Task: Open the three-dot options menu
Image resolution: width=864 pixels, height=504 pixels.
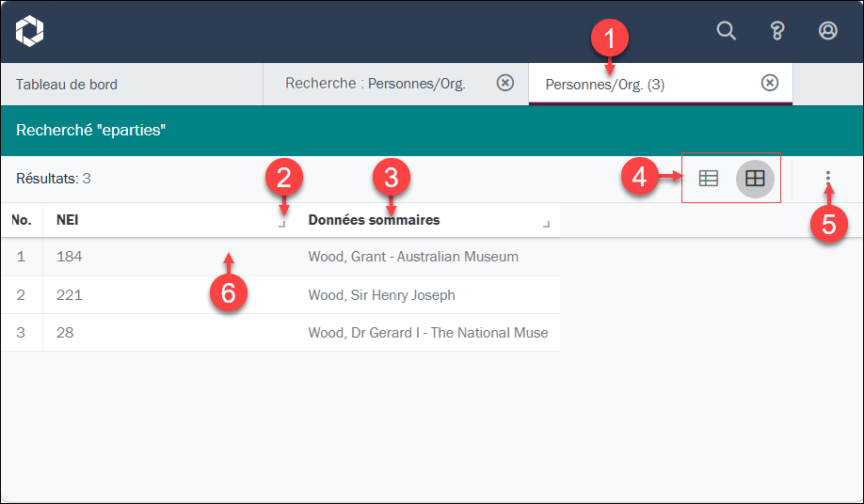Action: 827,177
